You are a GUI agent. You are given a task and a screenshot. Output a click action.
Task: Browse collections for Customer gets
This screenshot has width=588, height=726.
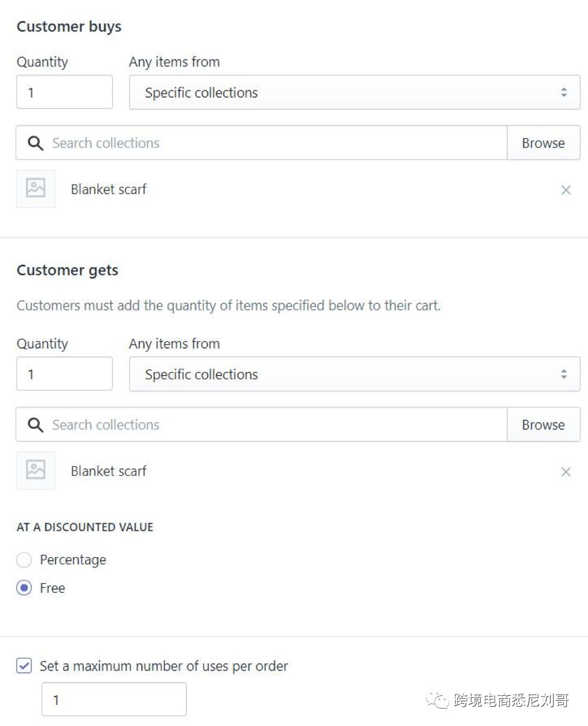(x=543, y=425)
